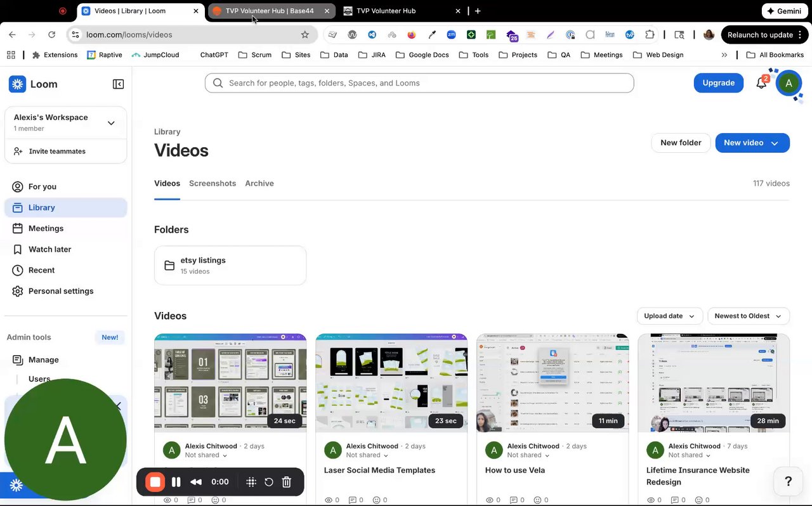Open For you in the sidebar

coord(66,186)
